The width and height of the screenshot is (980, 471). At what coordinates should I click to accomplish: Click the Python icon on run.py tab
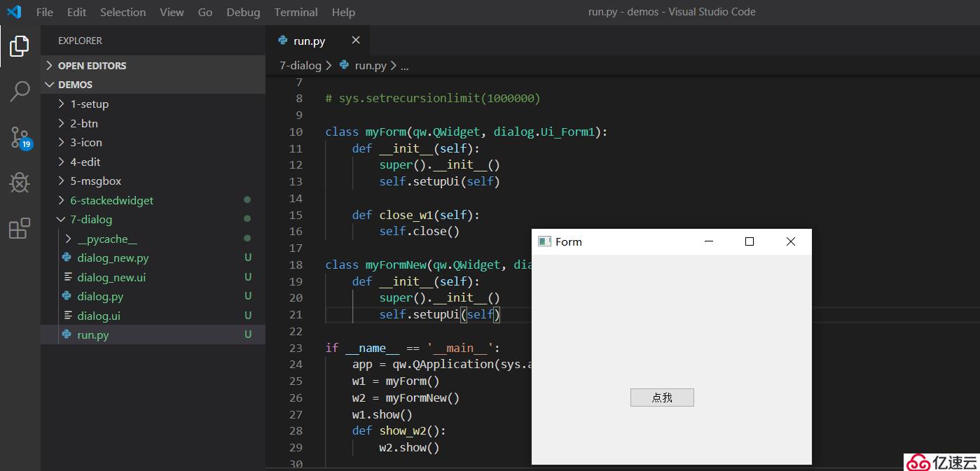tap(282, 41)
